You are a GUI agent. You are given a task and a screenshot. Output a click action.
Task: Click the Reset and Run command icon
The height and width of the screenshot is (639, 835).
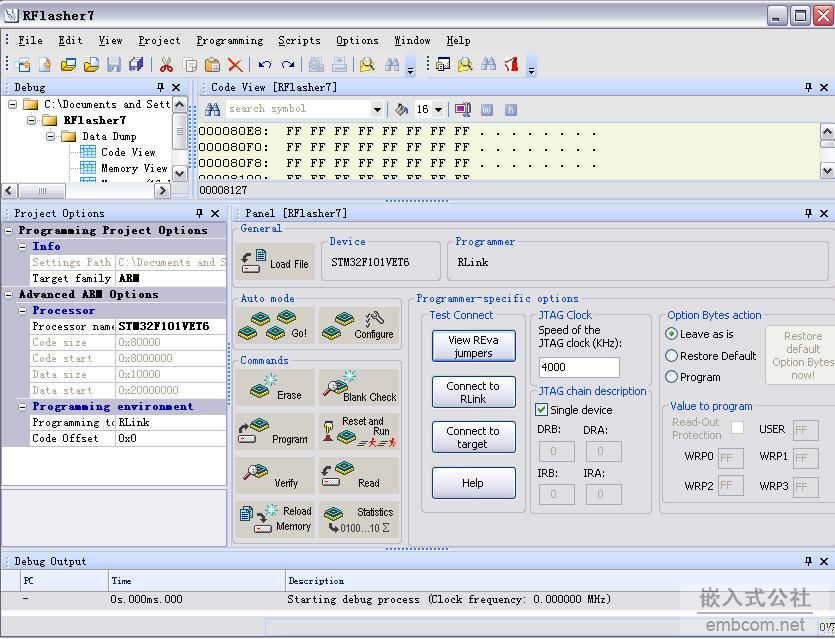coord(359,432)
